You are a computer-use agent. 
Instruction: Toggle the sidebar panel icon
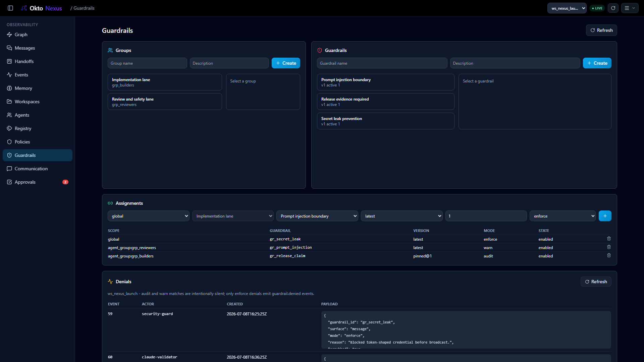tap(10, 8)
